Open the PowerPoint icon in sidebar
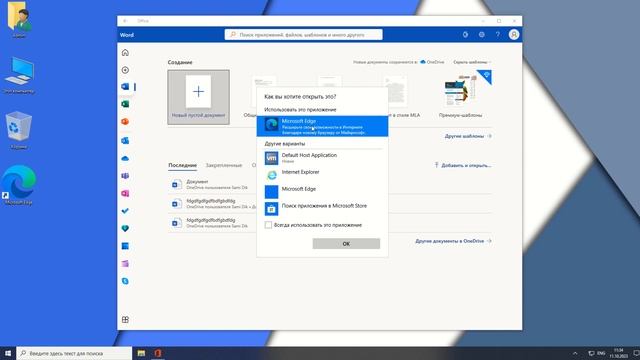The width and height of the screenshot is (640, 360). pos(125,122)
